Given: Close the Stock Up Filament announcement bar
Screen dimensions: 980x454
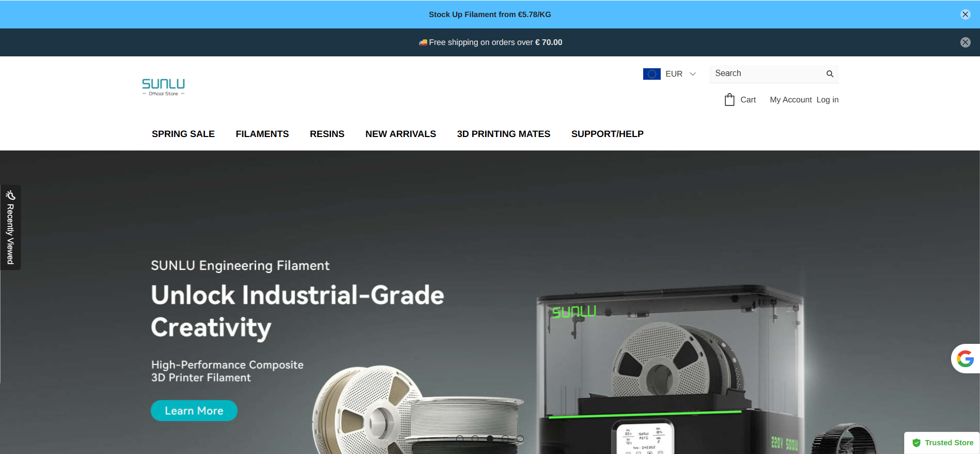Looking at the screenshot, I should pyautogui.click(x=965, y=14).
